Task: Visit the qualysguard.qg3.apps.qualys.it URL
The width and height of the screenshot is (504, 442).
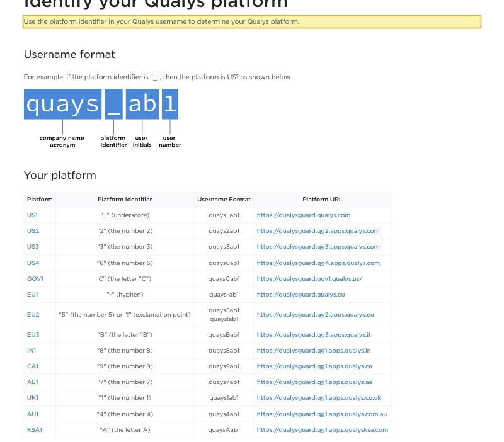Action: [x=314, y=335]
